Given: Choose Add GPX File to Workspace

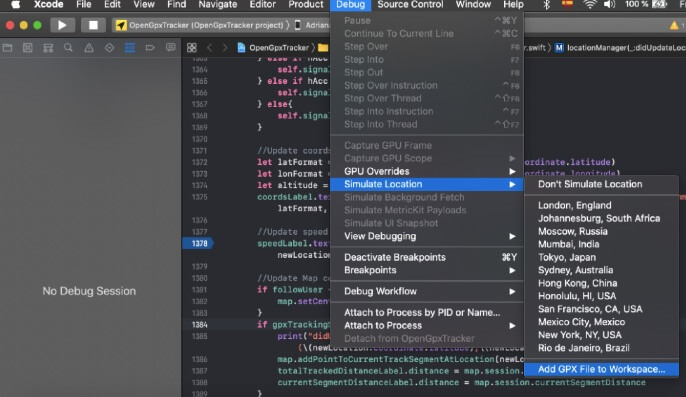Looking at the screenshot, I should 602,369.
